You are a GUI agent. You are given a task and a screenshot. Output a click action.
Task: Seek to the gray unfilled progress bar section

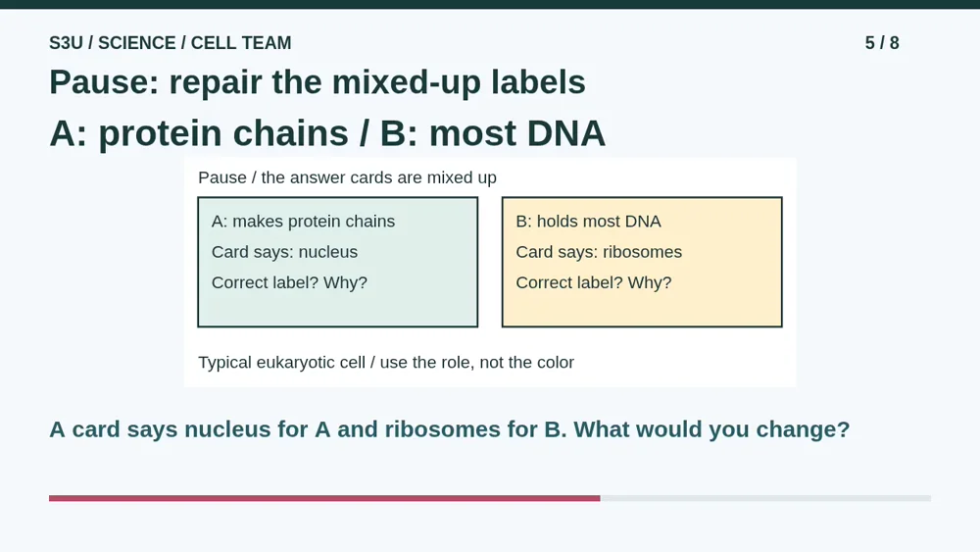[x=765, y=498]
